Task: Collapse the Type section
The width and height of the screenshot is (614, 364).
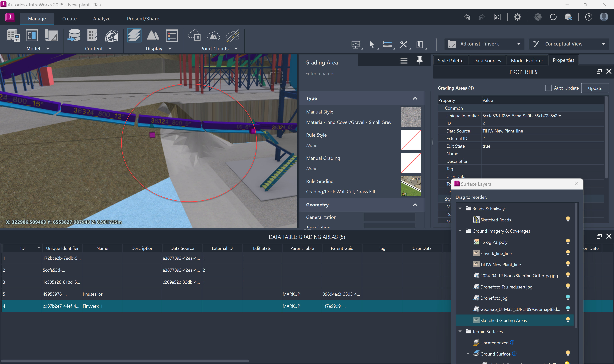Action: pos(415,98)
